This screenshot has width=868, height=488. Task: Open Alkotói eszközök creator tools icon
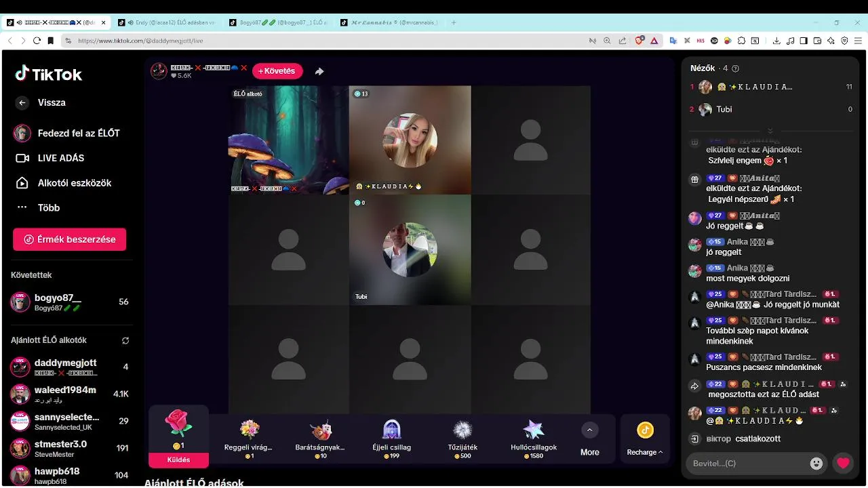tap(22, 183)
